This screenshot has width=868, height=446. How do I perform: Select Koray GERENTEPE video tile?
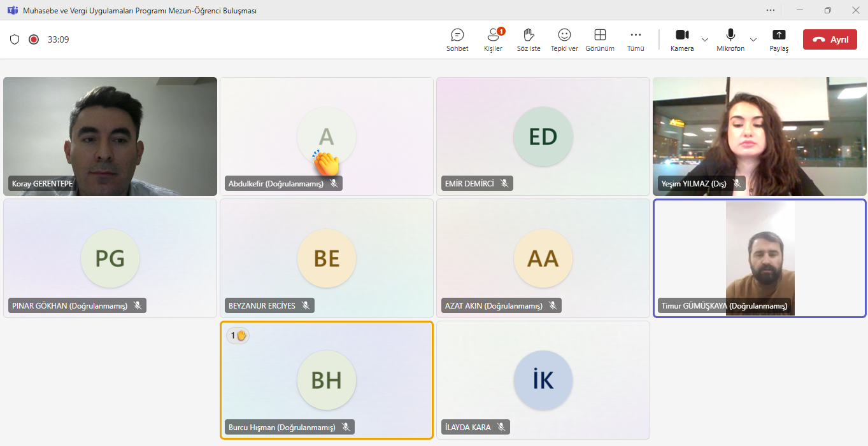110,136
